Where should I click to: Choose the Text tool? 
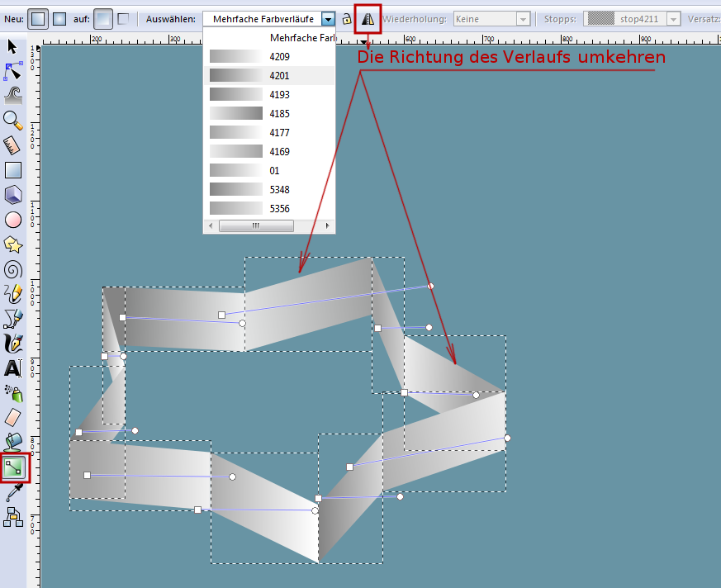[13, 368]
